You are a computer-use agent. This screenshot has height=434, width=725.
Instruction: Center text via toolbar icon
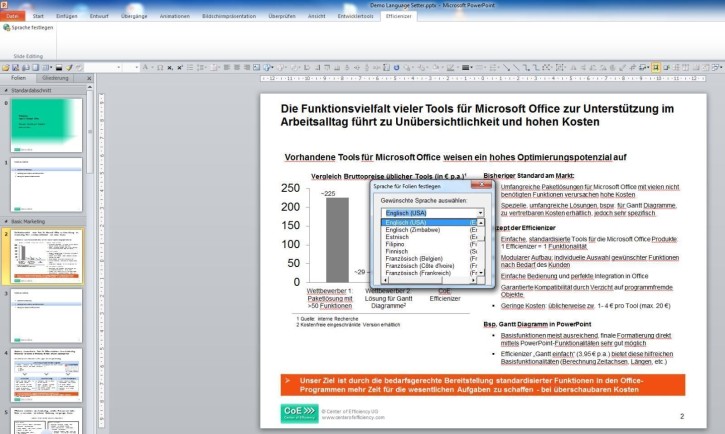pos(237,67)
